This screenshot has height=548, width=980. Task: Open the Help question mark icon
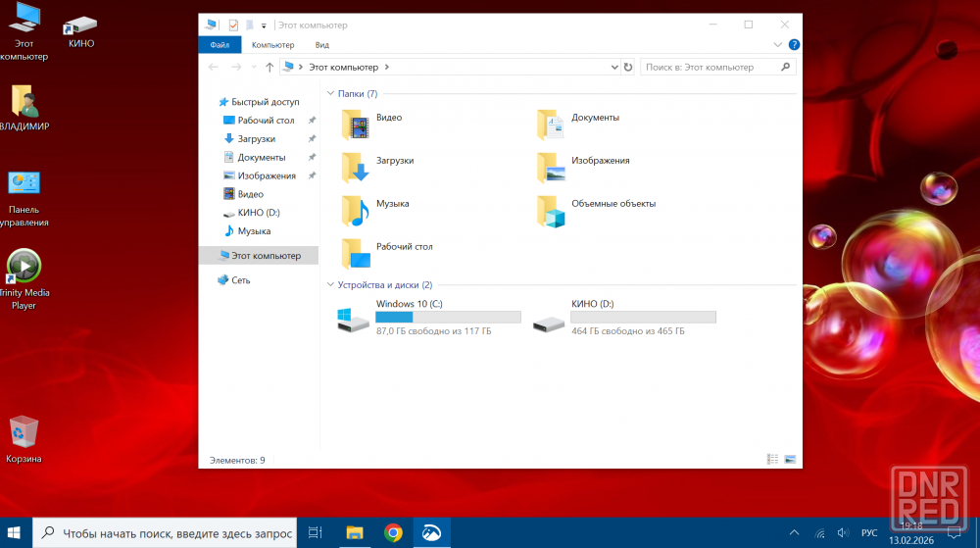click(x=794, y=45)
